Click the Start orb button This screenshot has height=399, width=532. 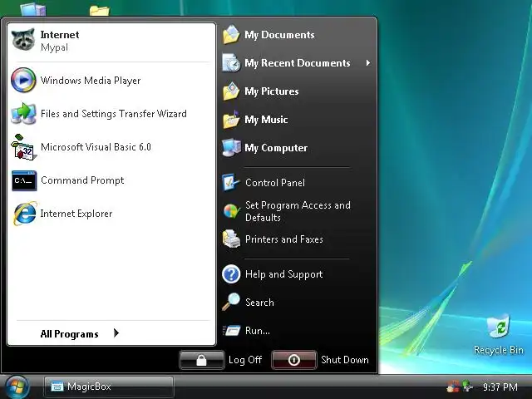[x=16, y=387]
